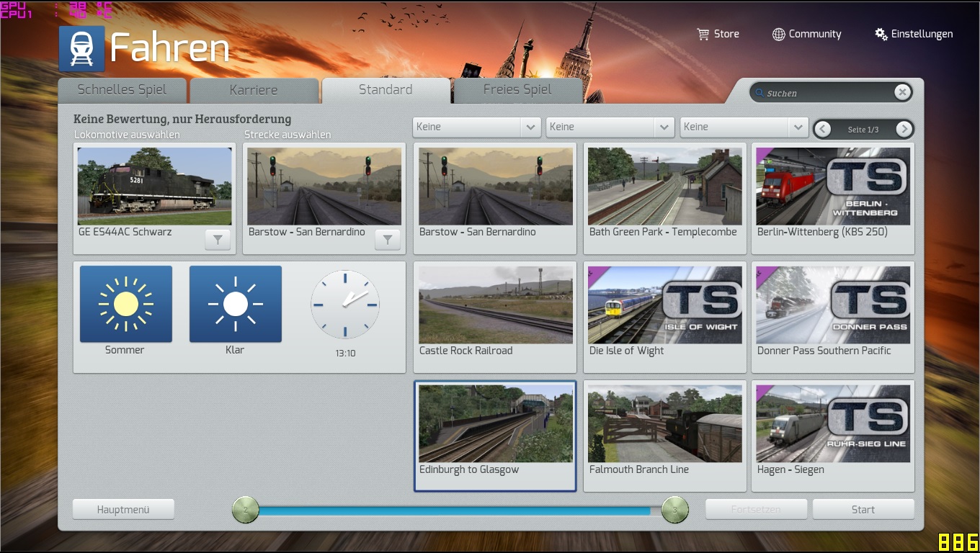Set the start time on the clock
This screenshot has height=553, width=980.
pos(345,305)
